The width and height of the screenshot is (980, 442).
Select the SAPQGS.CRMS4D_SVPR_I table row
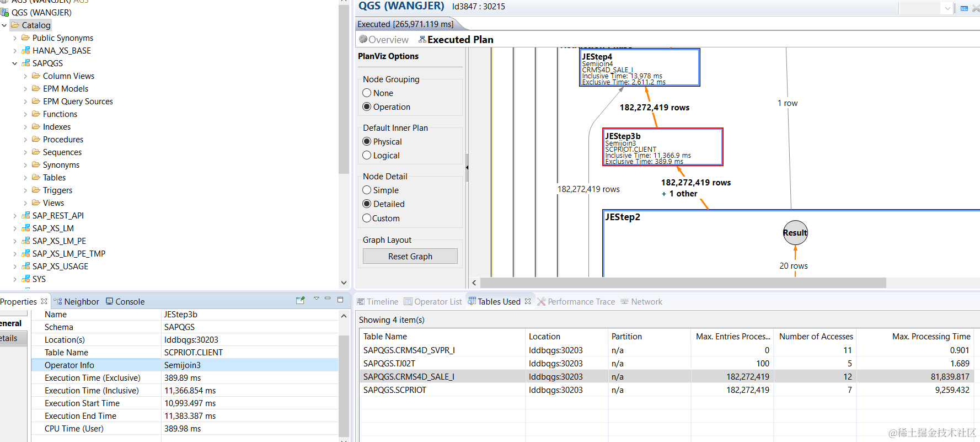click(x=666, y=350)
